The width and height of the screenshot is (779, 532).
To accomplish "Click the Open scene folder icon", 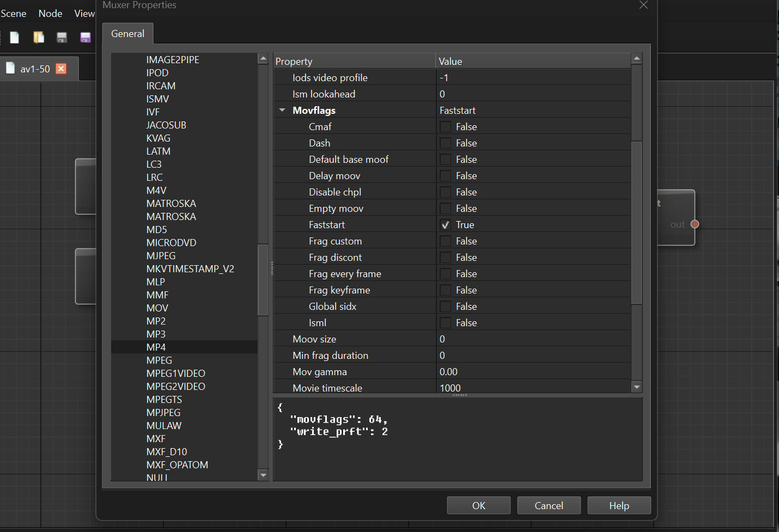I will coord(39,37).
